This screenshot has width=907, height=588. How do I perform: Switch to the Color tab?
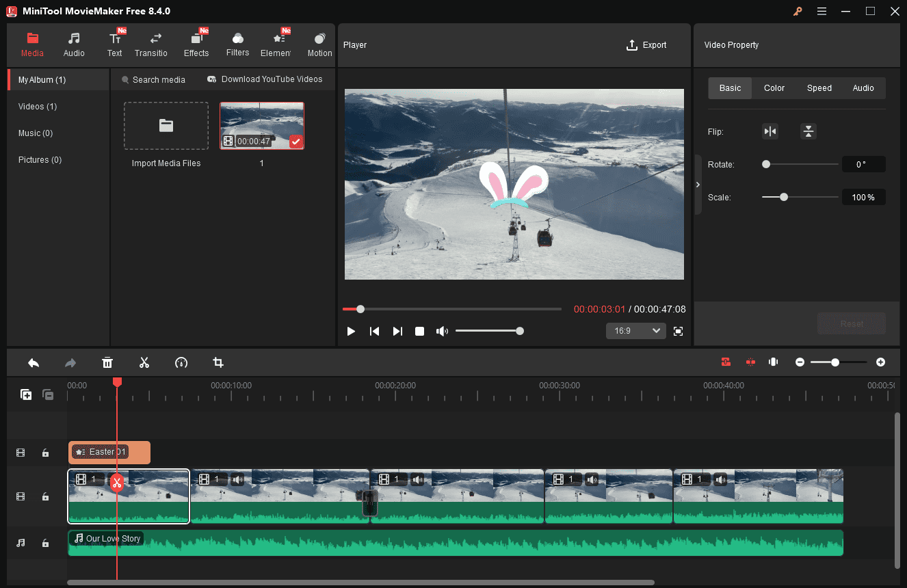(774, 88)
